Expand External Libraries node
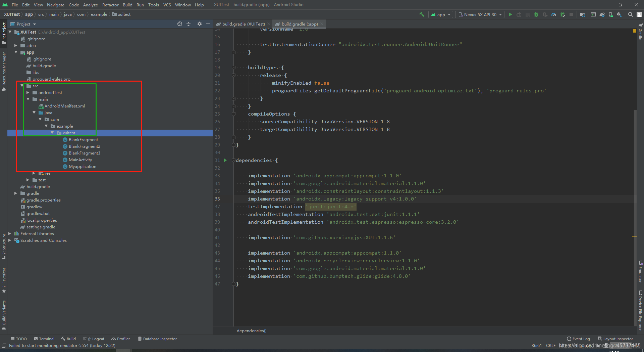Viewport: 644px width, 352px height. click(10, 233)
